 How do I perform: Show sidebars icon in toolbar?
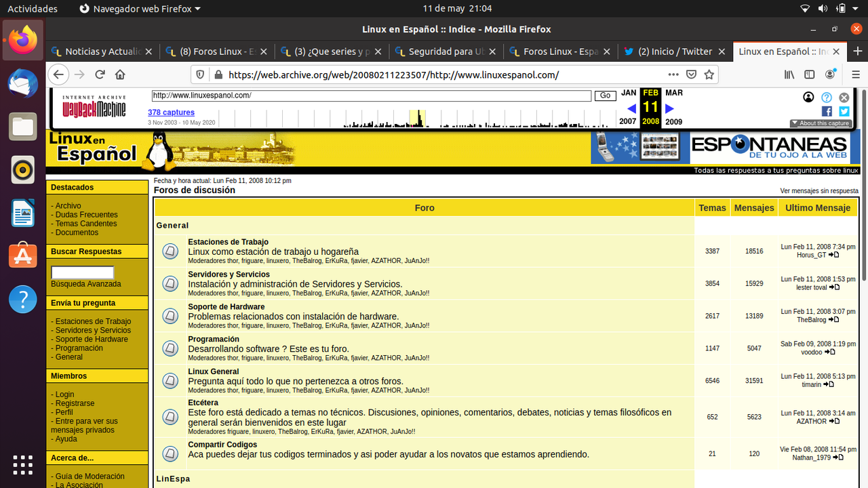[810, 75]
